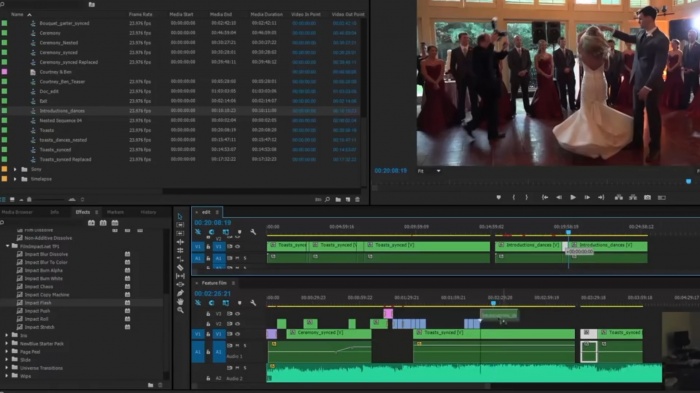Select the Selection tool arrow in tools panel
This screenshot has width=700, height=393.
click(180, 217)
